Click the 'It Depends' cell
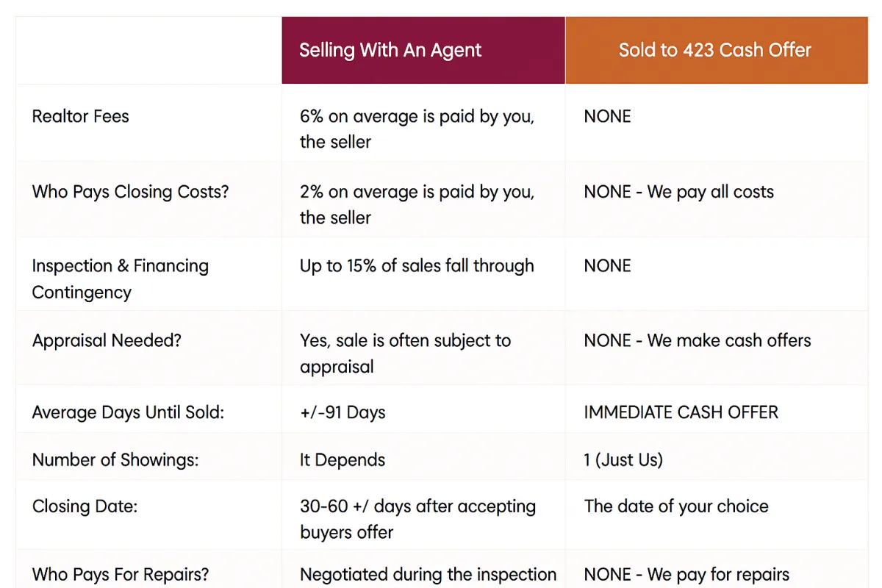The height and width of the screenshot is (588, 882). point(343,460)
